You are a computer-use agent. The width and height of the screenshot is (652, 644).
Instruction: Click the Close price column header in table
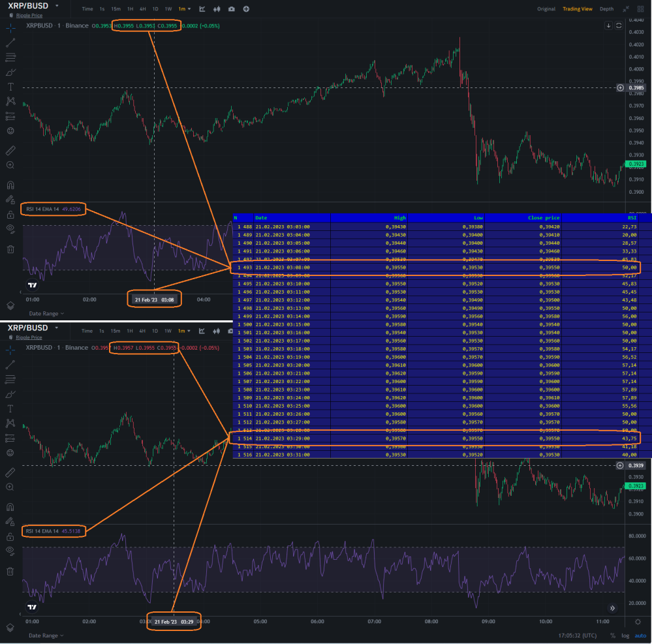[x=544, y=218]
